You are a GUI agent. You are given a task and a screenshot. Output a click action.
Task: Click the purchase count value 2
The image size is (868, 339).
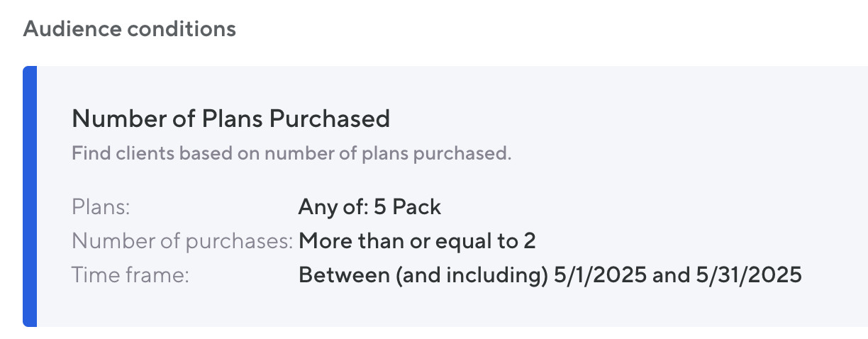[x=529, y=241]
